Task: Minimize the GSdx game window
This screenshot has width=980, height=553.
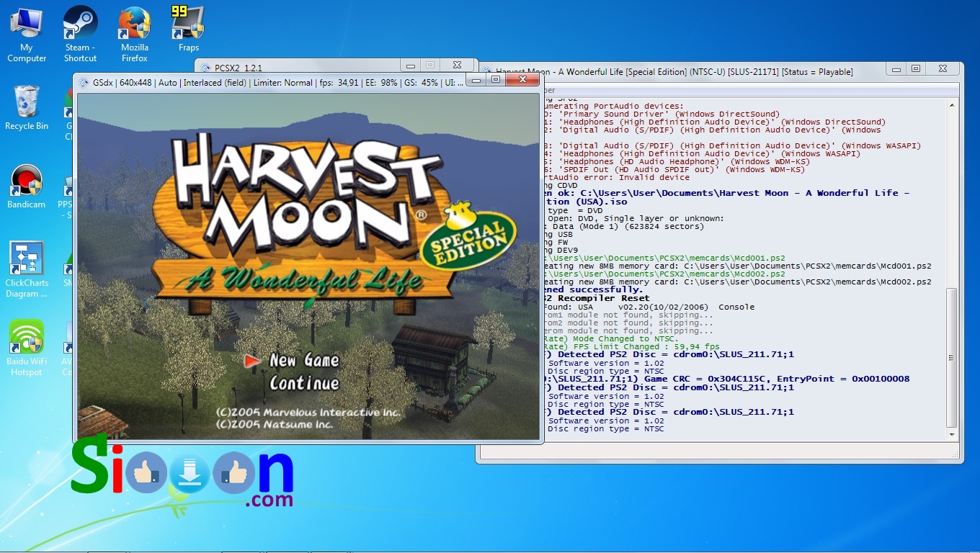Action: coord(476,80)
